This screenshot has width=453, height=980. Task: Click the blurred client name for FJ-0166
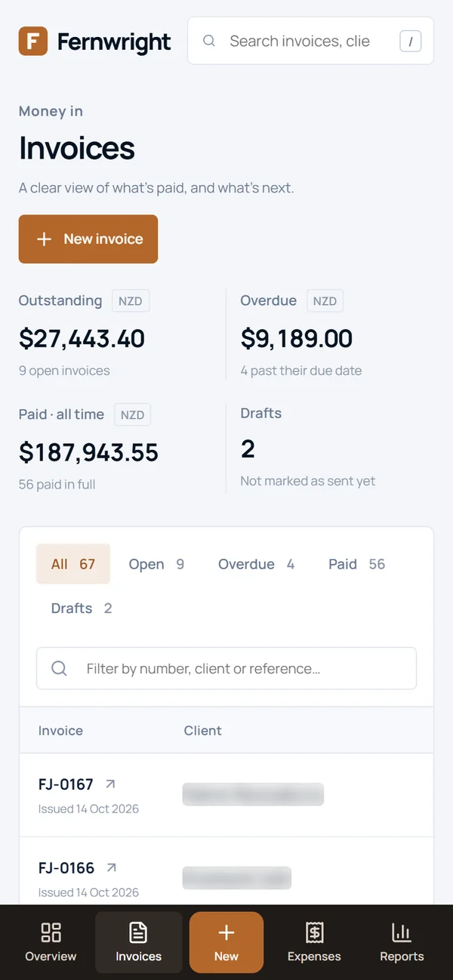pos(237,878)
